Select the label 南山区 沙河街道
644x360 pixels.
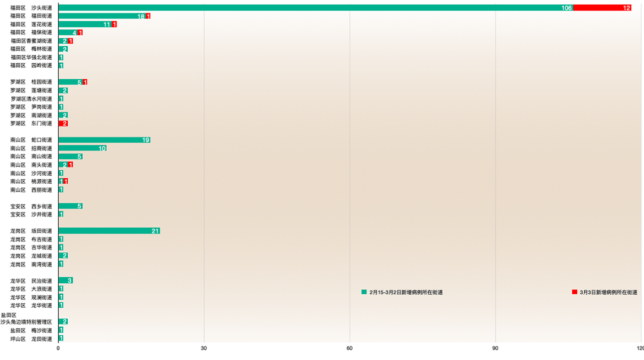click(x=31, y=173)
